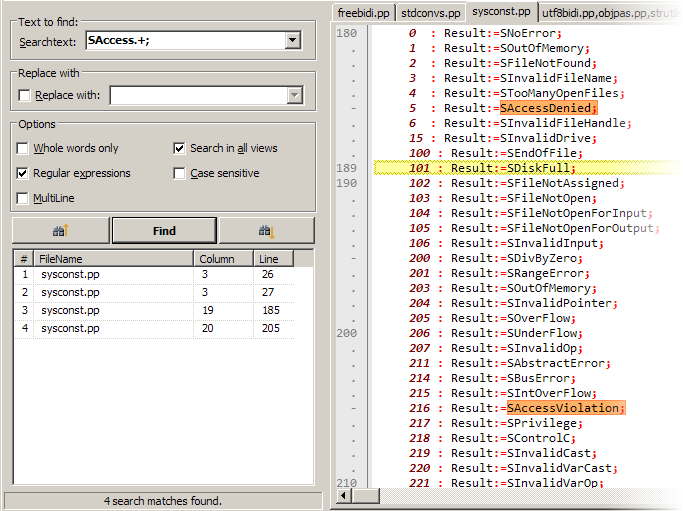Click the highlighted SAccessViolation match
Viewport: 683px width, 511px height.
click(x=564, y=408)
